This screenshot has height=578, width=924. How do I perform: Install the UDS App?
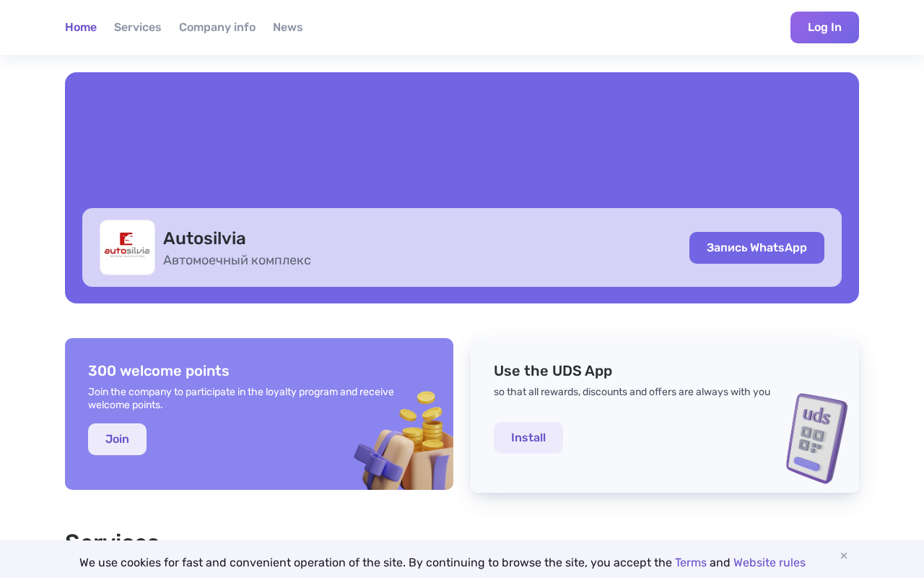click(528, 438)
